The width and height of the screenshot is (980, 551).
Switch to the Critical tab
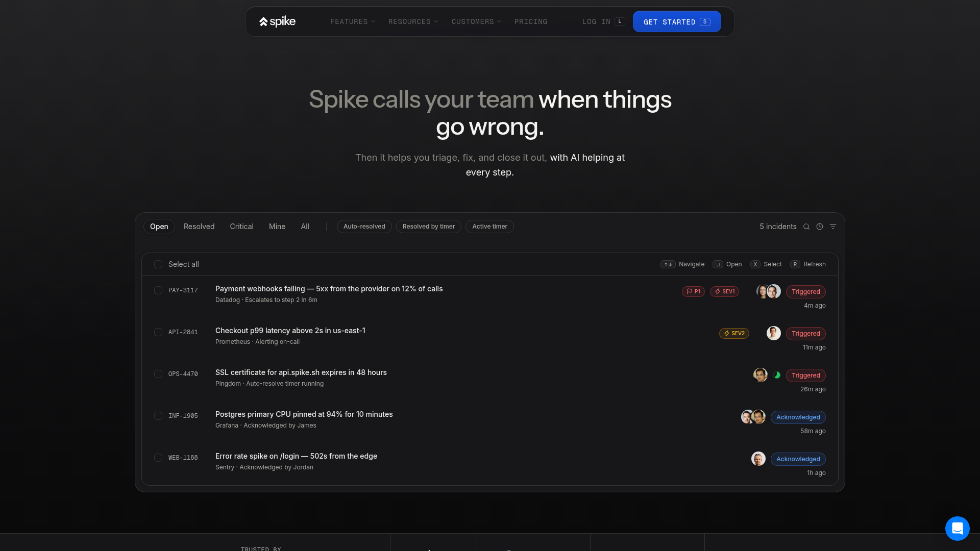(241, 227)
